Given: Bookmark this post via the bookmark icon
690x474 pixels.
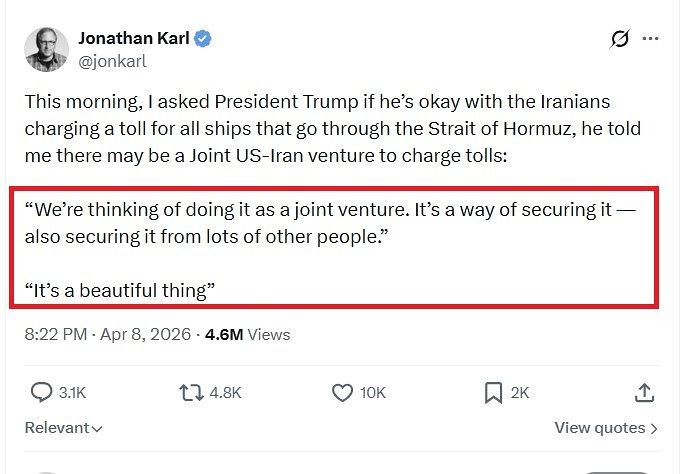Looking at the screenshot, I should (493, 393).
